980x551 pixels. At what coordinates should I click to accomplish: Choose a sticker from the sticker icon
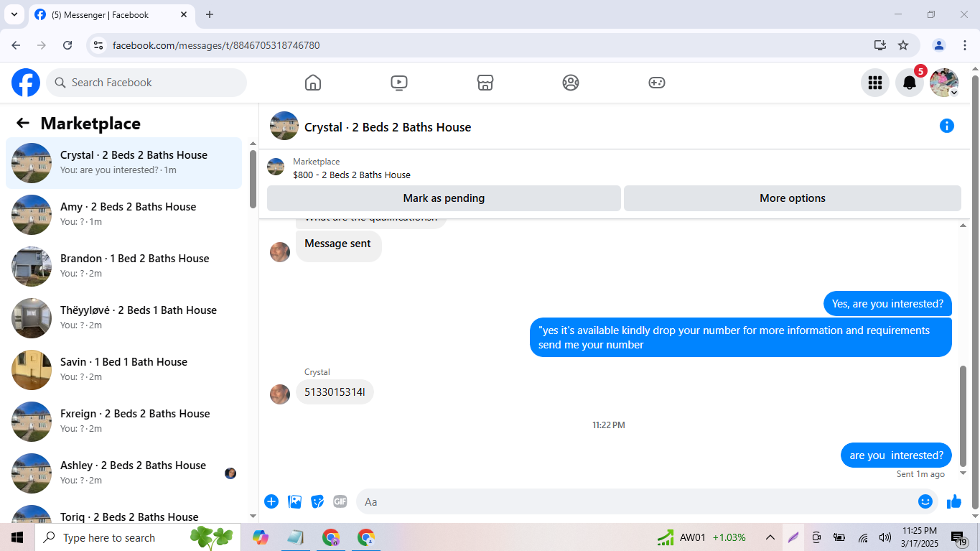[317, 501]
